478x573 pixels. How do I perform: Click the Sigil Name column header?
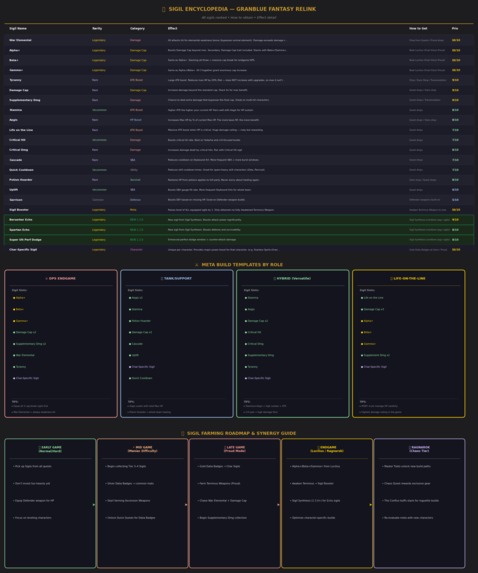(18, 29)
